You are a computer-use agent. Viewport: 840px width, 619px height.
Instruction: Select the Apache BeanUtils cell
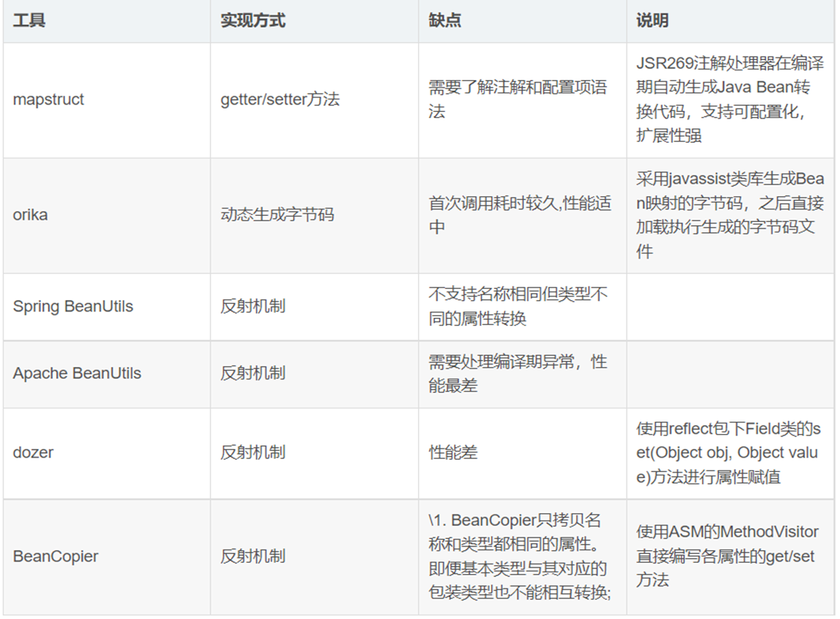pos(107,374)
